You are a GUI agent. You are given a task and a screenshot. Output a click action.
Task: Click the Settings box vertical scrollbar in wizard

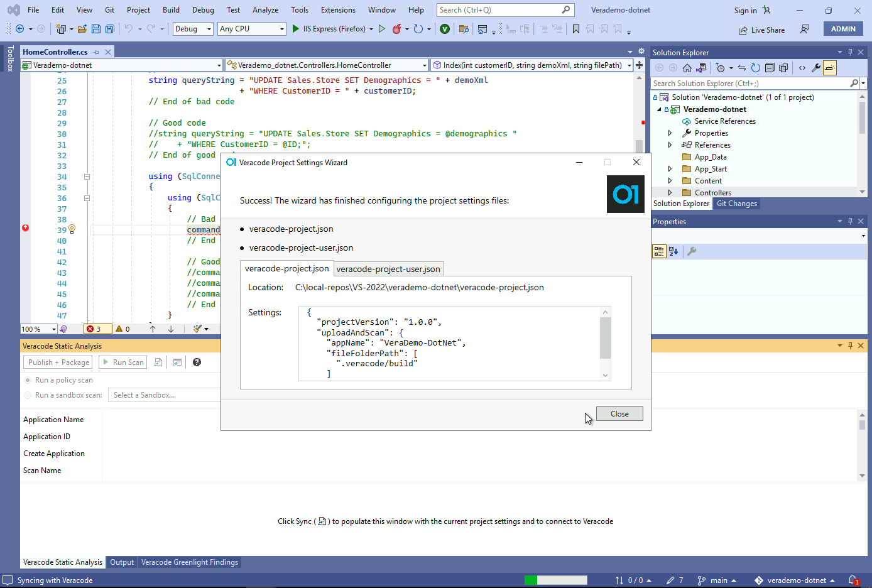(x=605, y=344)
